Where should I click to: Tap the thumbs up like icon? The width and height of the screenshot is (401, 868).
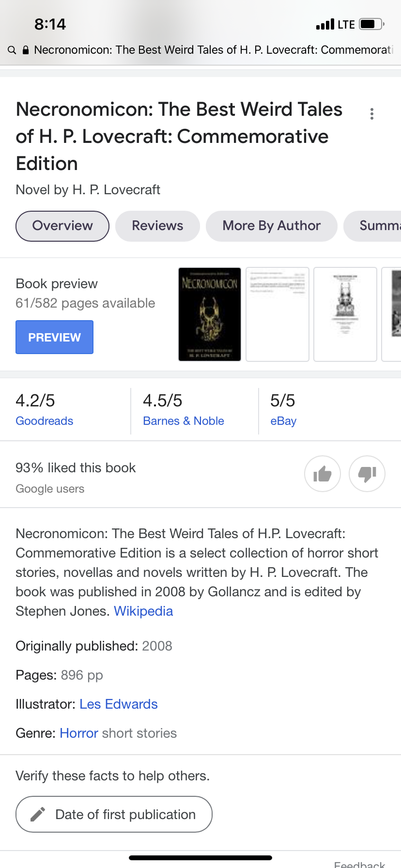tap(323, 474)
